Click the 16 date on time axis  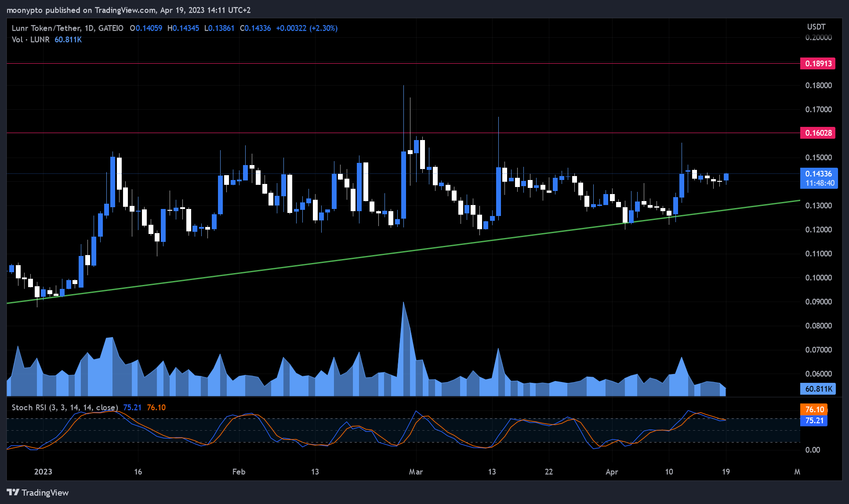tap(138, 472)
